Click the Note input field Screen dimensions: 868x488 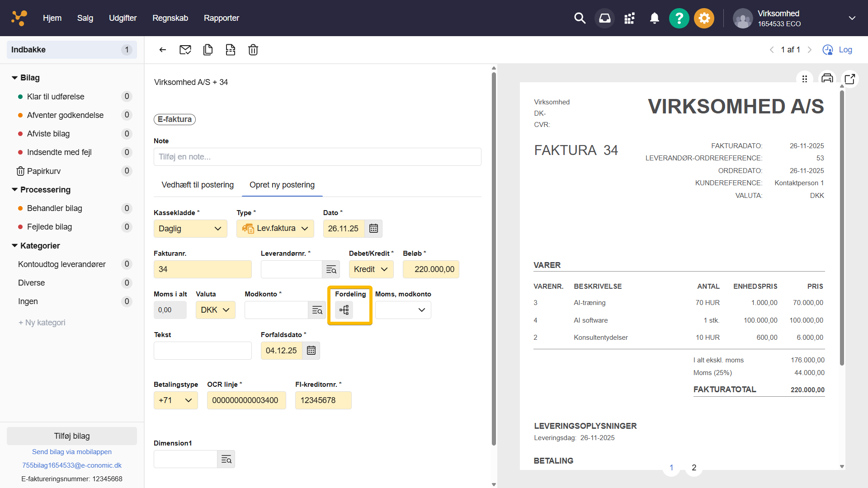point(317,157)
